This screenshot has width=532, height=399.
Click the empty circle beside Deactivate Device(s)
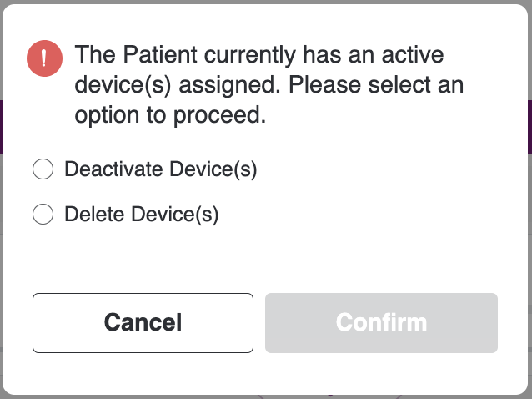pos(43,169)
